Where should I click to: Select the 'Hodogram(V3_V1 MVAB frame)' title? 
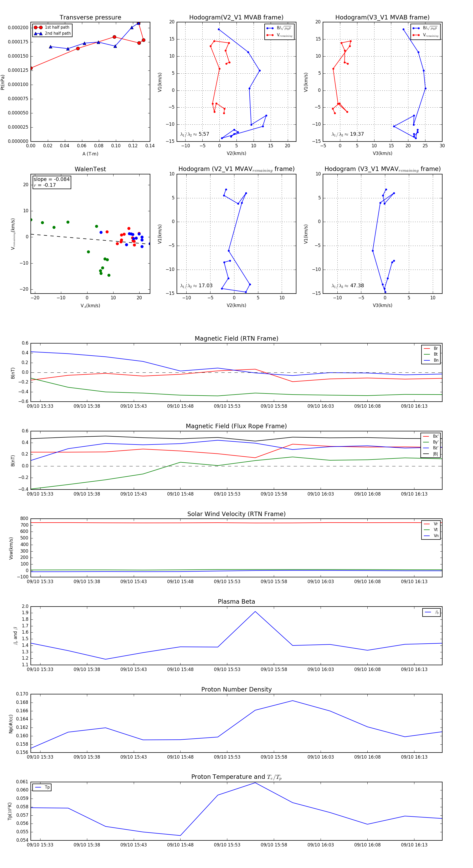coord(382,17)
